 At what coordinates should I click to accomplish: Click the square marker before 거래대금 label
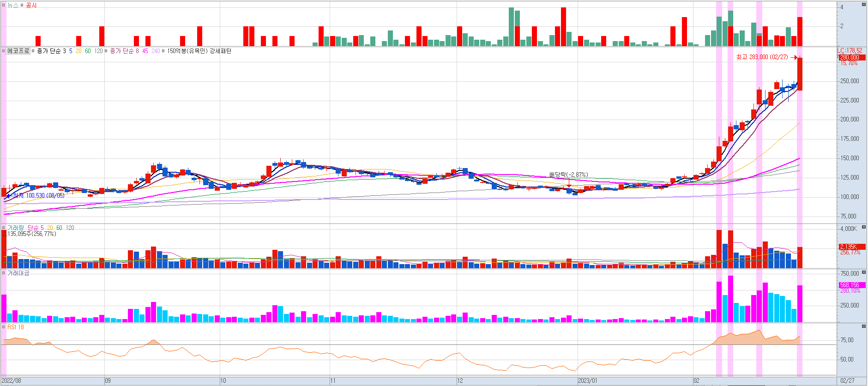pos(4,273)
